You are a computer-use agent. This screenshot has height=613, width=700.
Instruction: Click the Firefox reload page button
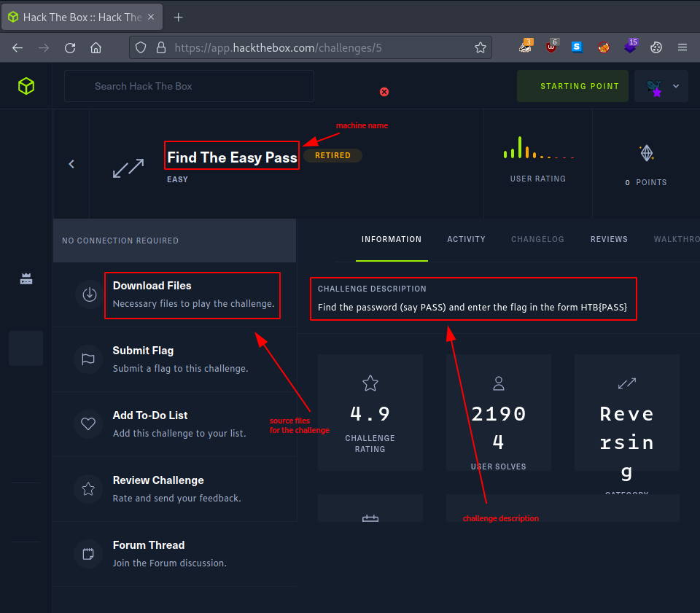(70, 48)
